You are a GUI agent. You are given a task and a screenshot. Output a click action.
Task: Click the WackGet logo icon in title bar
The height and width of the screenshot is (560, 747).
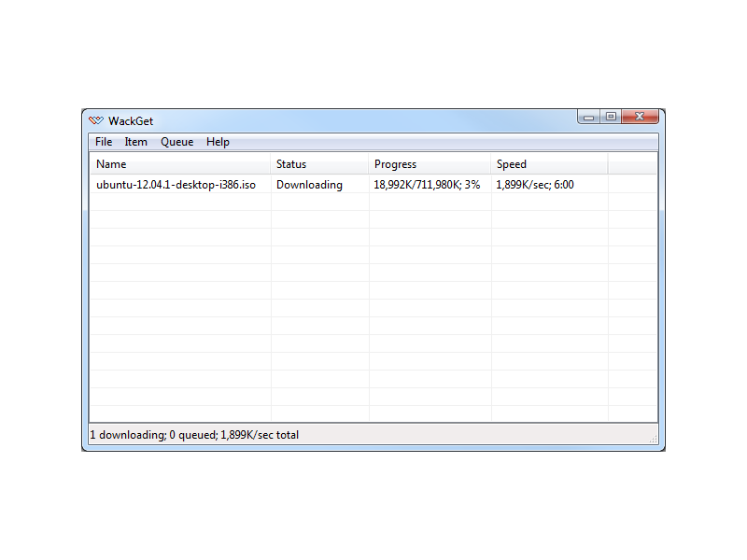[x=95, y=120]
